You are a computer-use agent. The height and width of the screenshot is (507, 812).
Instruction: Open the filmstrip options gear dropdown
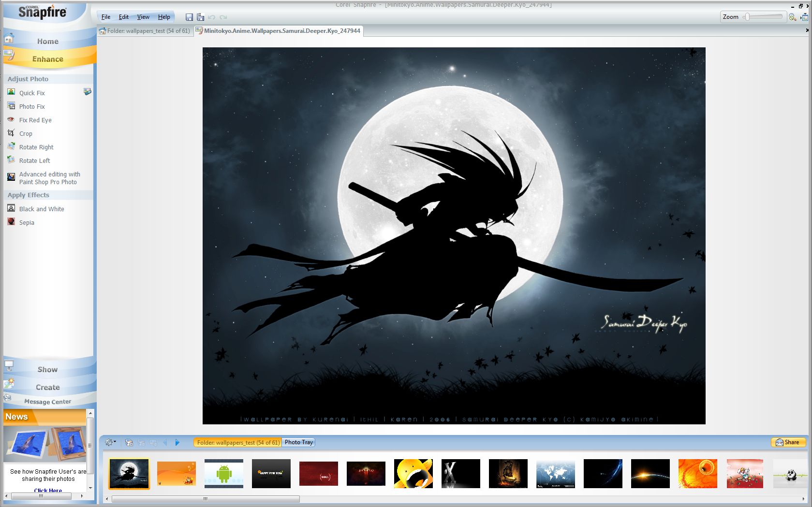click(x=110, y=442)
